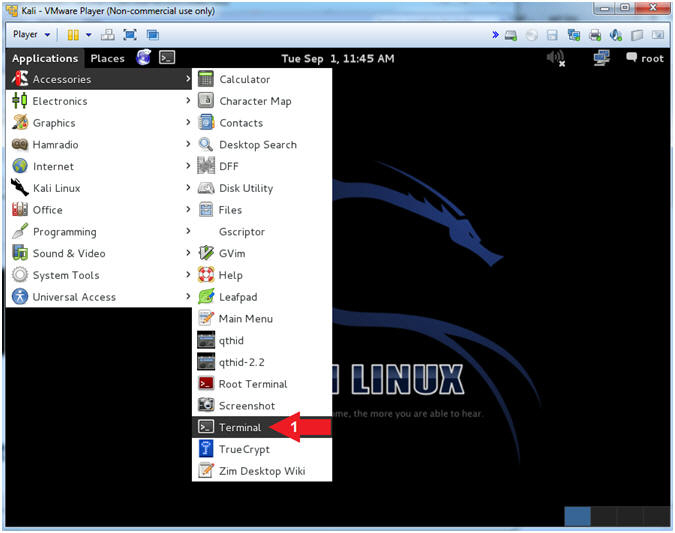Screen dimensions: 675x533
Task: Click clock Tue Sep 1, 11:45 AM
Action: click(338, 58)
